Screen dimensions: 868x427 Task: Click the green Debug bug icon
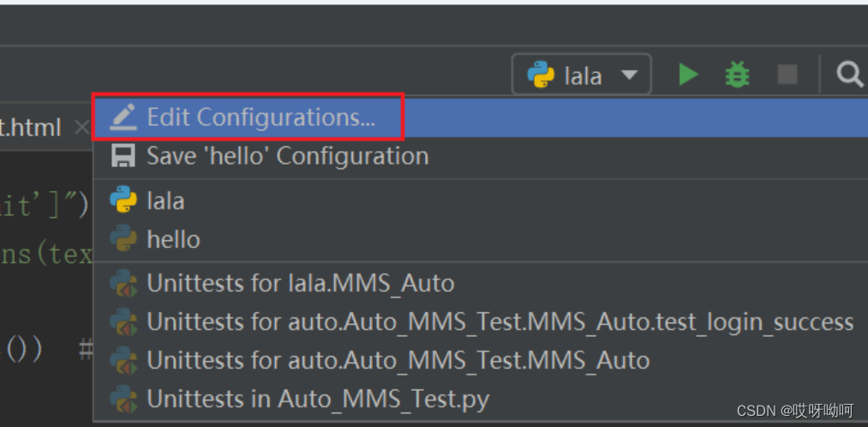(x=736, y=75)
